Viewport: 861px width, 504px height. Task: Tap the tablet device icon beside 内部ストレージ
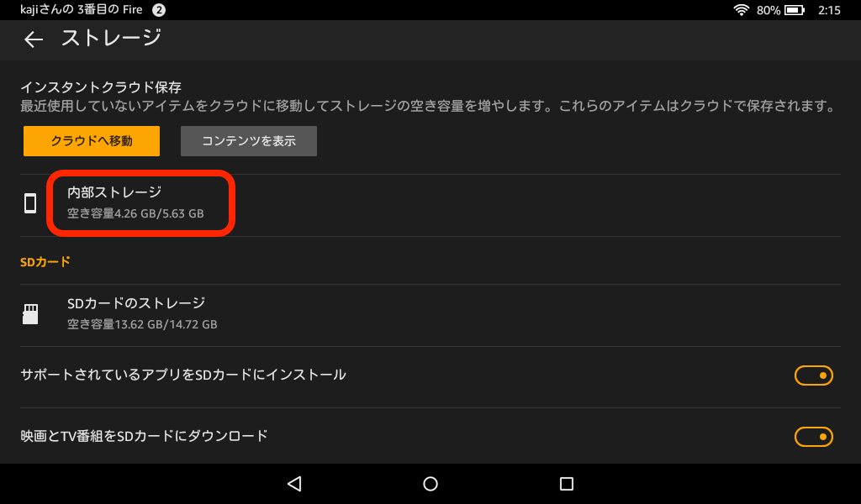[x=30, y=203]
